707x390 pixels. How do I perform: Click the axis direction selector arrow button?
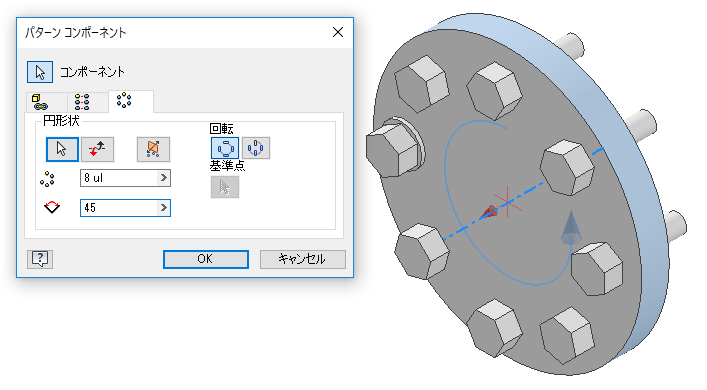coord(62,149)
